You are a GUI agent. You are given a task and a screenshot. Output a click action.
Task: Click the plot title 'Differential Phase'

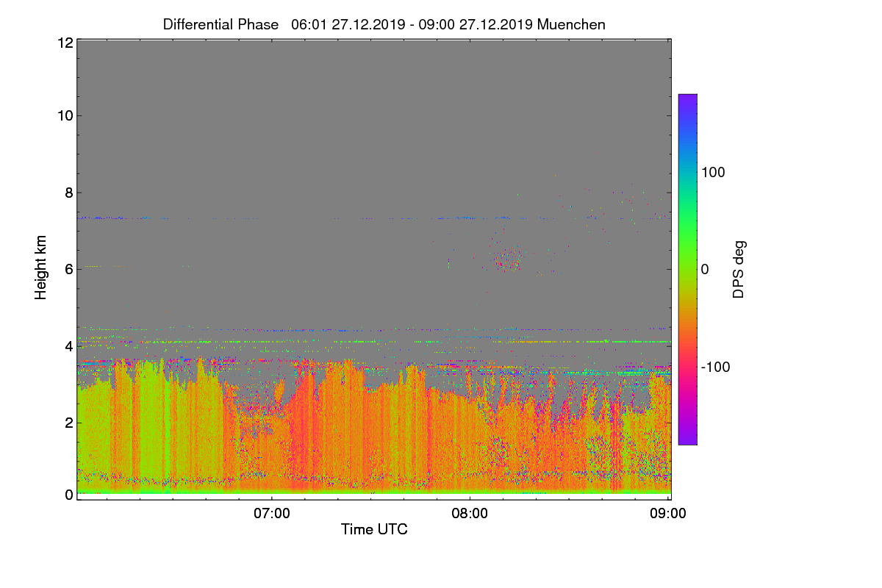click(x=220, y=24)
